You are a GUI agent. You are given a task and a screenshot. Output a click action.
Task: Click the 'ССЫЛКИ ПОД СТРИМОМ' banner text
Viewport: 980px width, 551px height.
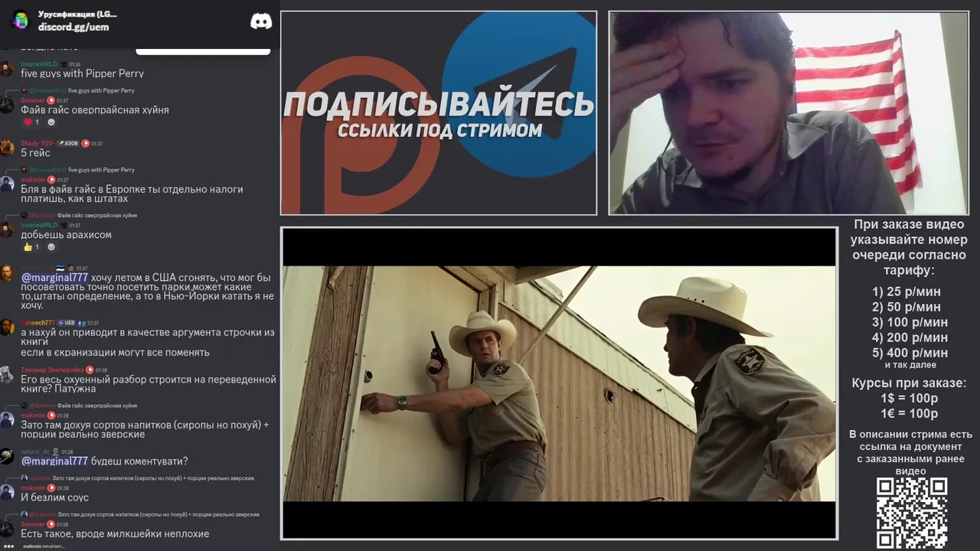440,130
